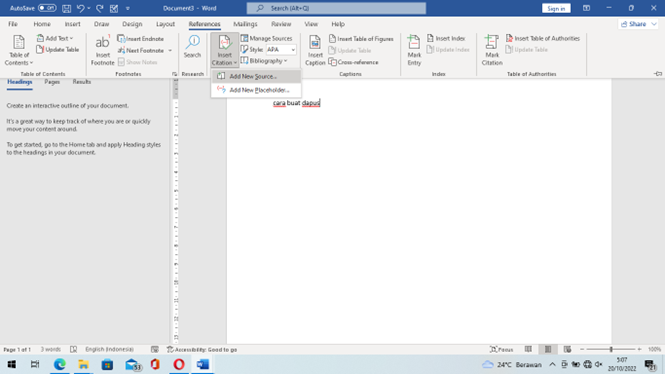
Task: Switch to the Home tab
Action: click(42, 24)
